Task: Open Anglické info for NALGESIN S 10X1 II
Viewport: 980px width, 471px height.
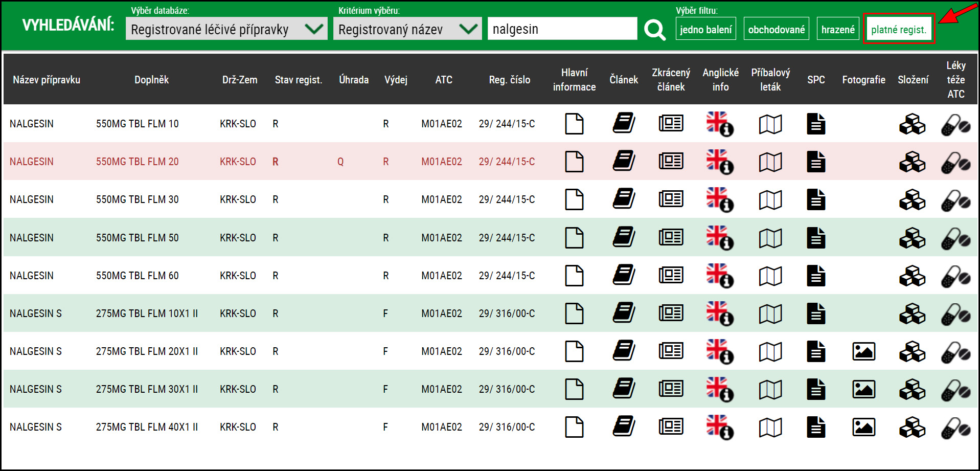Action: click(x=720, y=313)
